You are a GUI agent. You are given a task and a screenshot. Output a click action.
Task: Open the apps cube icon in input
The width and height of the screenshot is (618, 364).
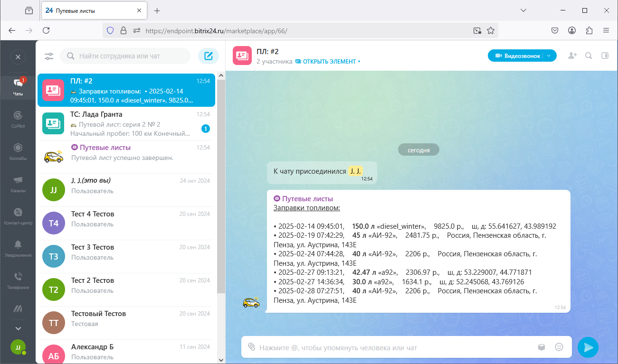(542, 347)
